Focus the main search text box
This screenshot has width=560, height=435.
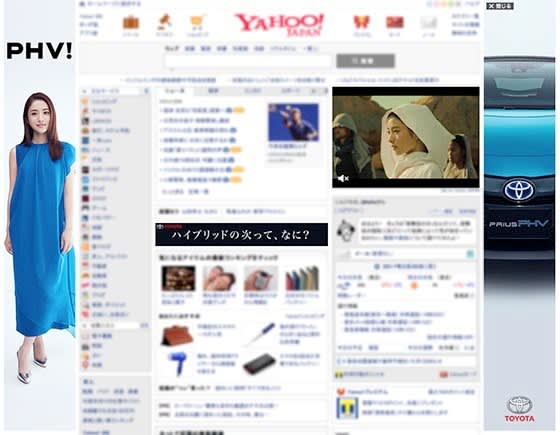click(x=249, y=61)
